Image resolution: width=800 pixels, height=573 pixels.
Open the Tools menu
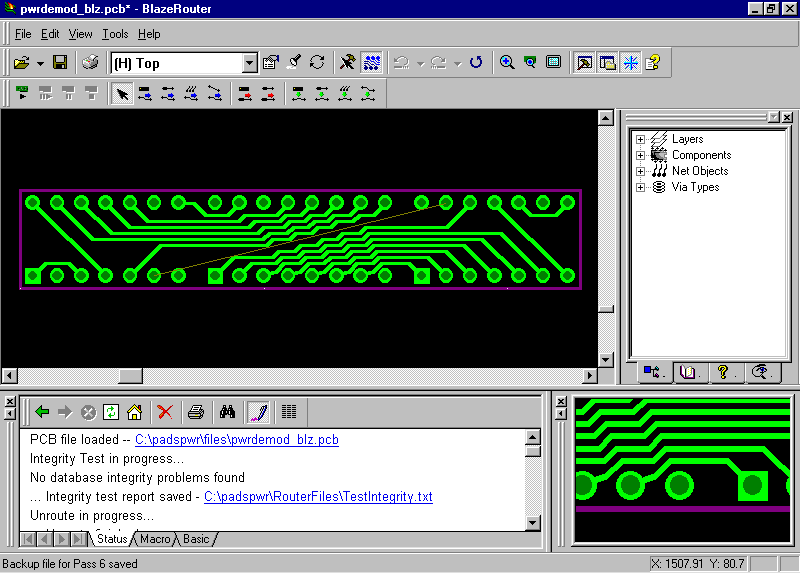click(115, 34)
